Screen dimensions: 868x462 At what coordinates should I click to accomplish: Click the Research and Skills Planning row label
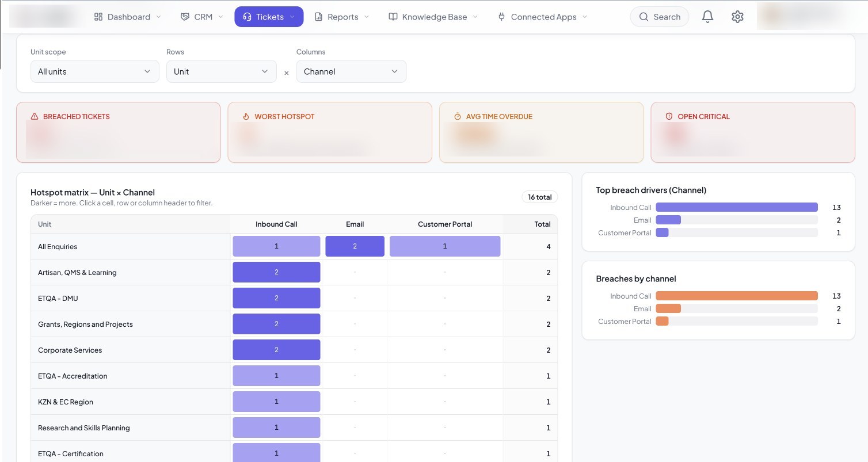pyautogui.click(x=84, y=427)
